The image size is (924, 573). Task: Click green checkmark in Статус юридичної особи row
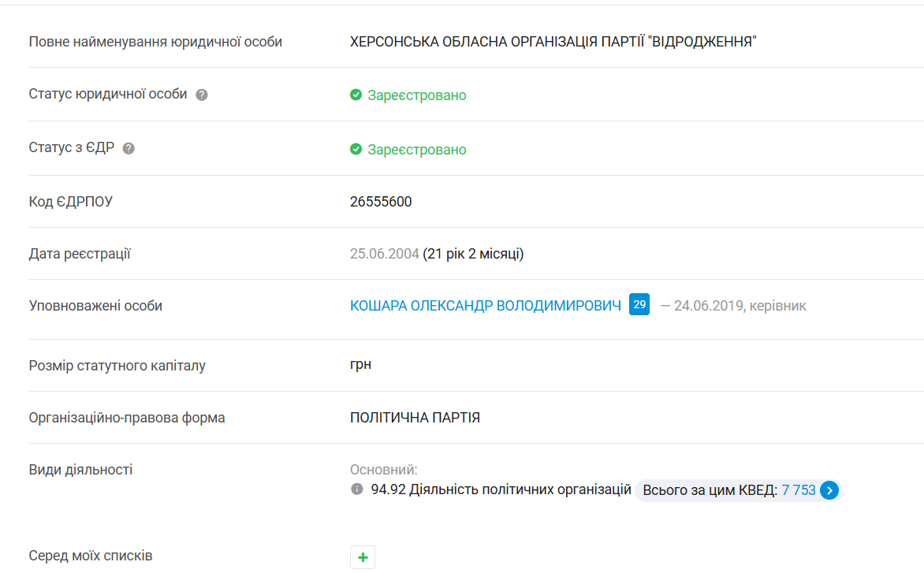tap(356, 95)
